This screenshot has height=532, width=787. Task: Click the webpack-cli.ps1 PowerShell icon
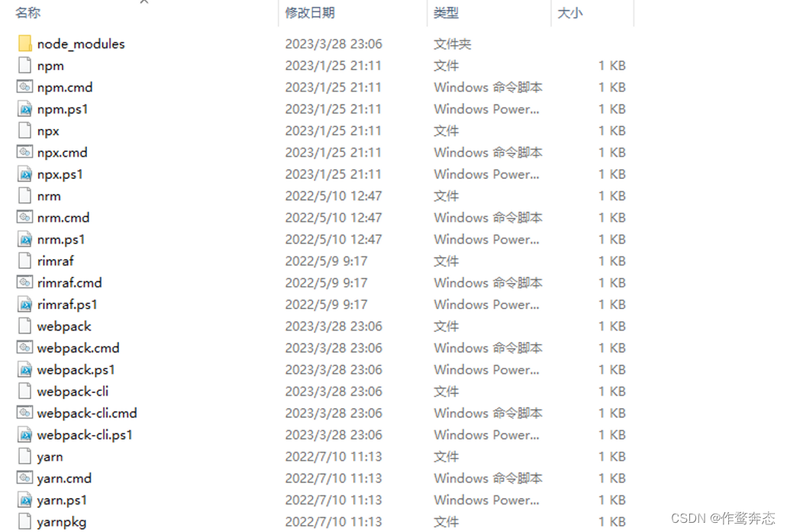tap(24, 435)
